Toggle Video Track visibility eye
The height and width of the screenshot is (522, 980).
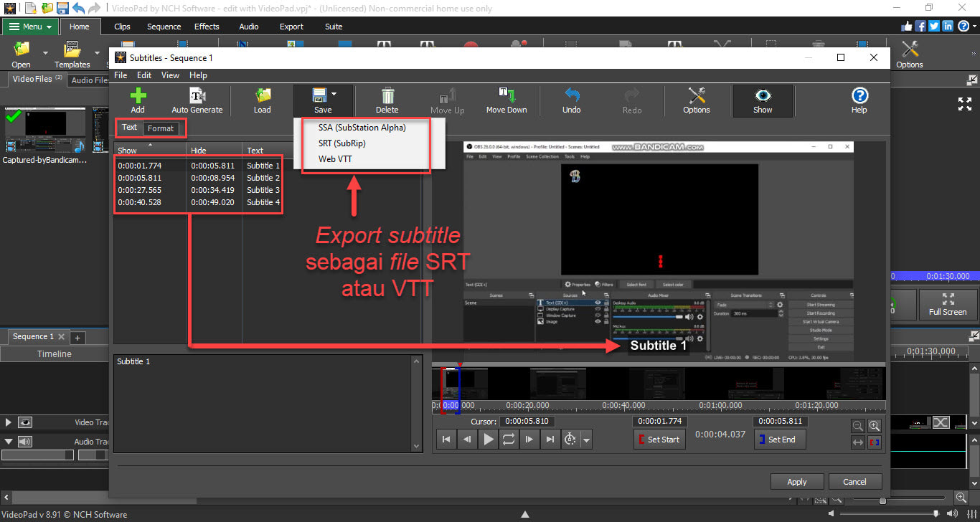pyautogui.click(x=25, y=422)
